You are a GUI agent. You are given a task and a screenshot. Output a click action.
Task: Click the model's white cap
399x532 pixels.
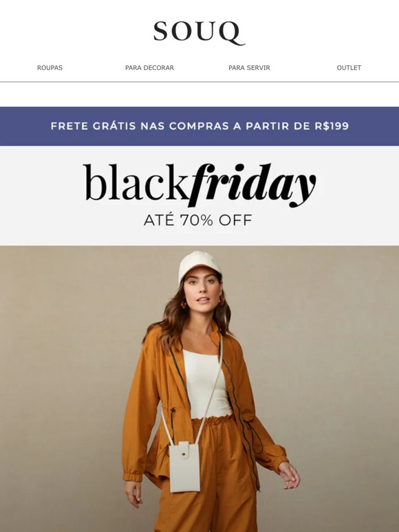pyautogui.click(x=199, y=266)
